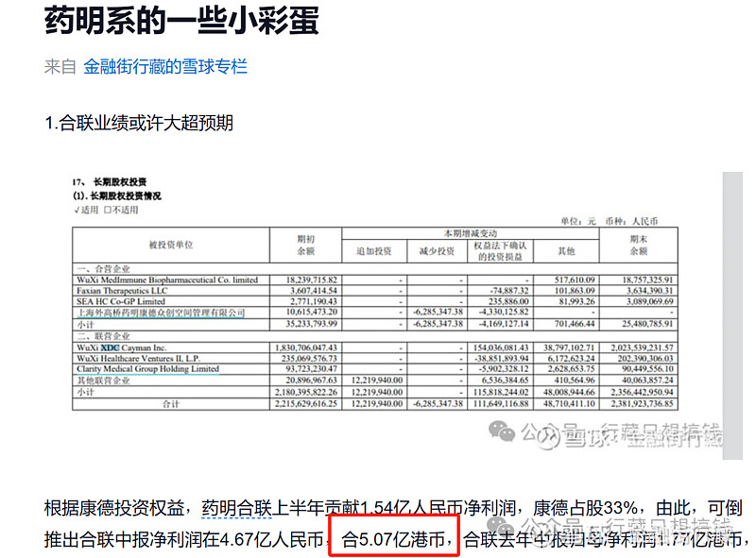Screen dimensions: 756x558
Task: Select the total opening balance 2,215,629,616.25
Action: tap(306, 404)
